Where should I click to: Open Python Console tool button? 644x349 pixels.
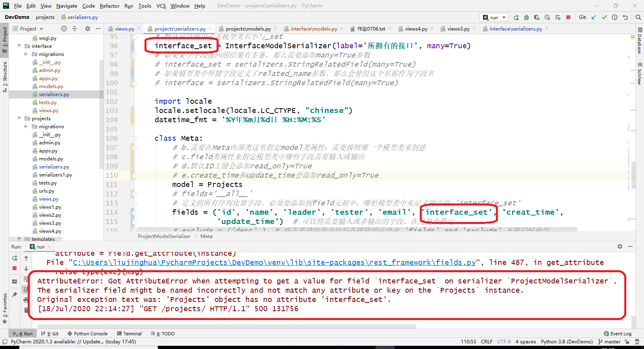[x=87, y=334]
